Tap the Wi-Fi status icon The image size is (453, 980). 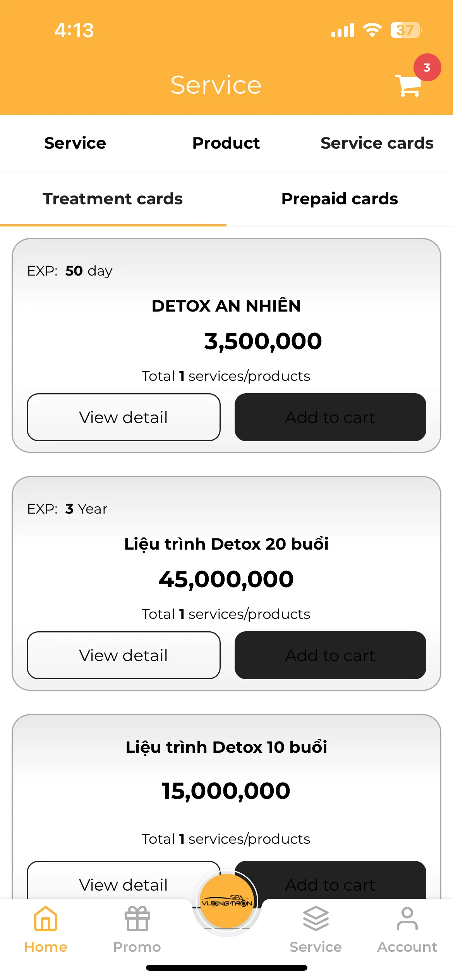pyautogui.click(x=372, y=30)
